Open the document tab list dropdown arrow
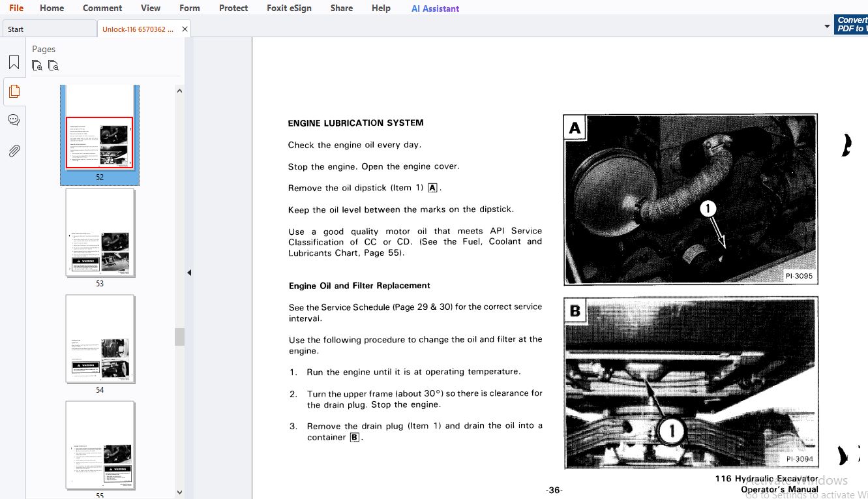This screenshot has width=868, height=499. pyautogui.click(x=827, y=27)
